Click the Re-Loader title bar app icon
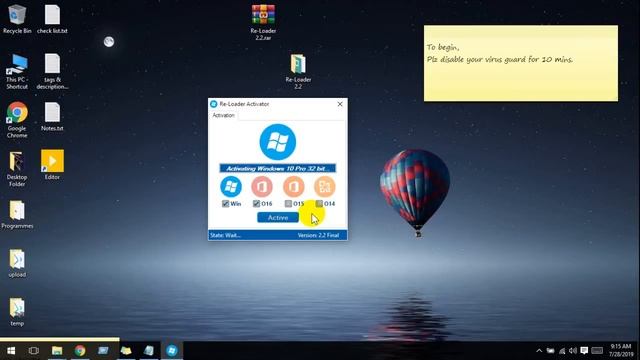The width and height of the screenshot is (640, 360). [213, 104]
